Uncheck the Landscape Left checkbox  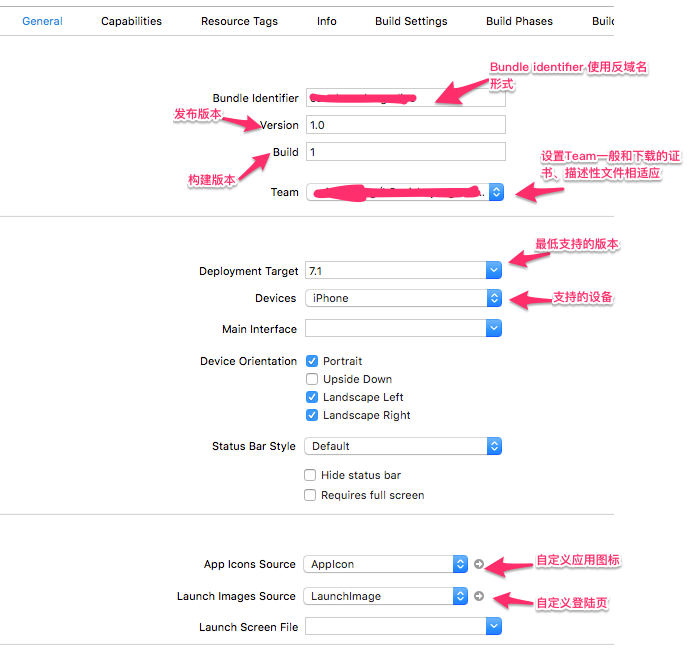pos(312,397)
